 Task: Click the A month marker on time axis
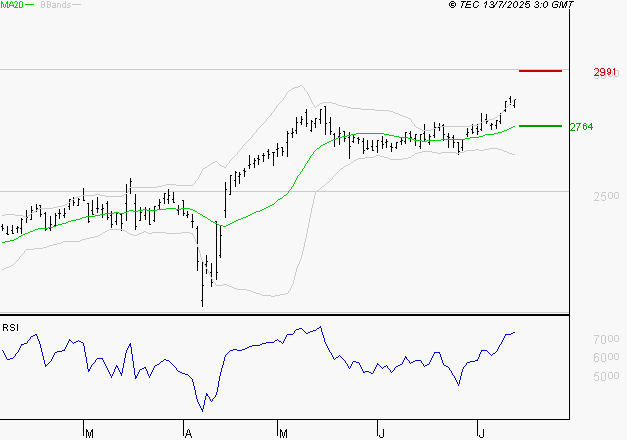[x=189, y=434]
